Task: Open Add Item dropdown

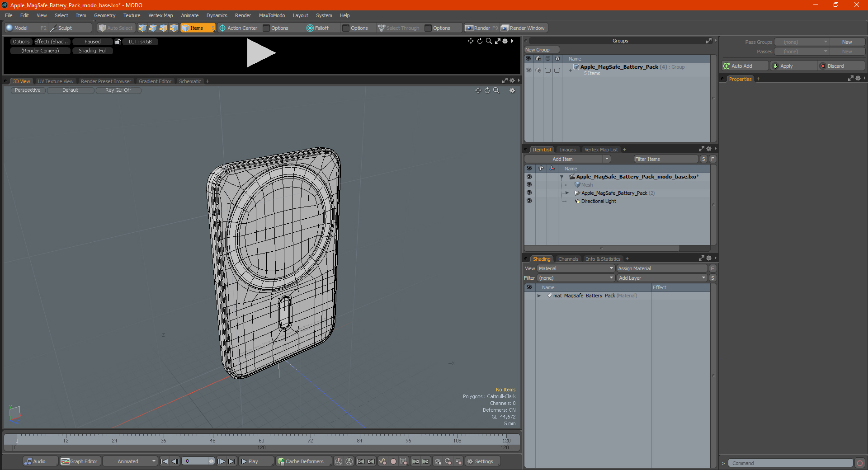Action: [568, 159]
